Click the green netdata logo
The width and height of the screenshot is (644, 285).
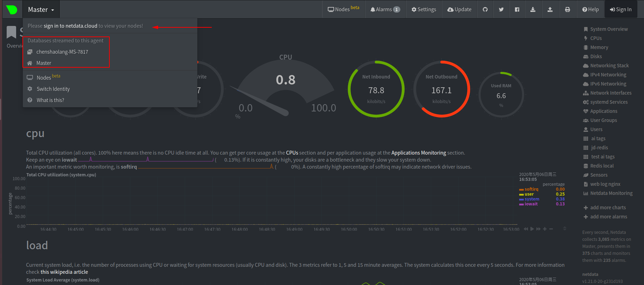12,9
